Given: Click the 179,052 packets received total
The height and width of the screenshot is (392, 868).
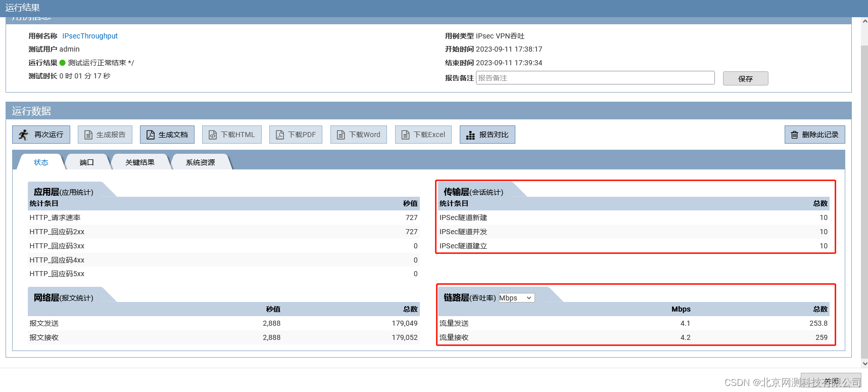Looking at the screenshot, I should pyautogui.click(x=405, y=337).
